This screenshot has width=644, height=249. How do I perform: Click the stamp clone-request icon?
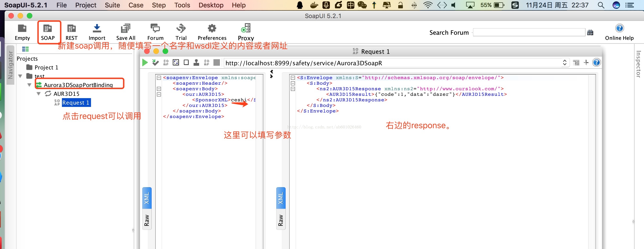pos(196,62)
